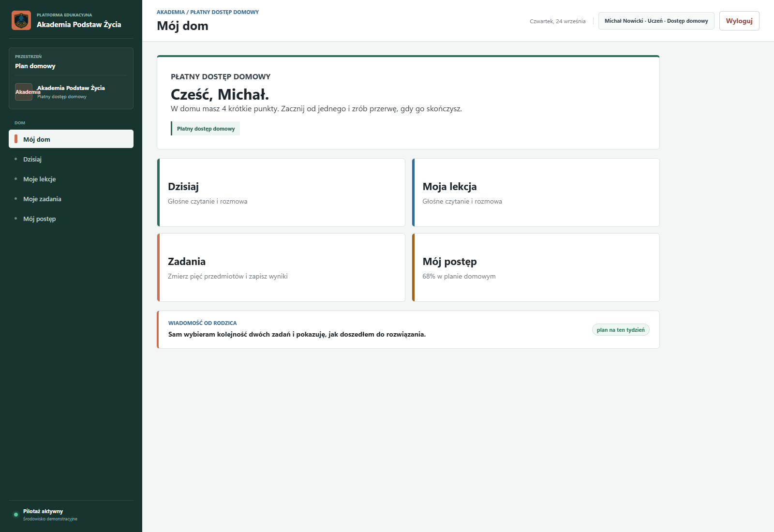Click the green Pilotaż aktywny status dot
This screenshot has width=774, height=532.
[16, 515]
